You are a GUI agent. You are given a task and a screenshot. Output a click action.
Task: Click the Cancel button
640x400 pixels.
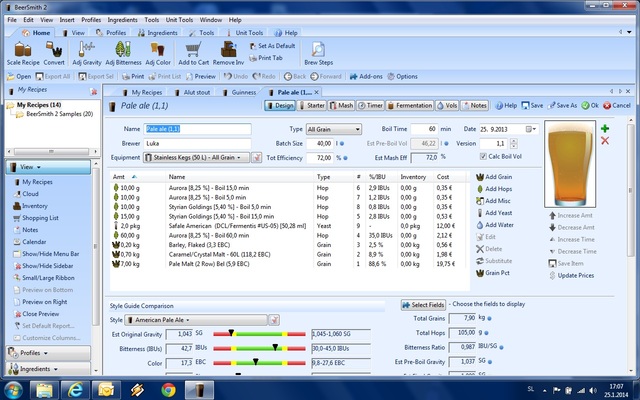click(617, 106)
